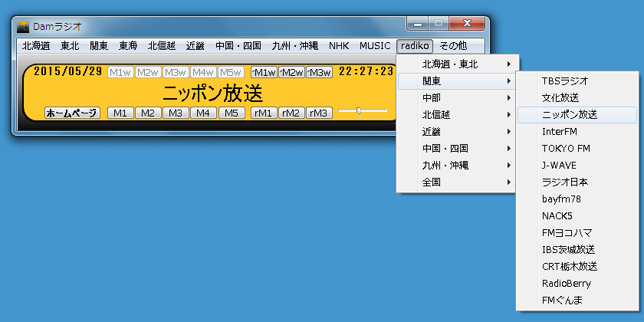
Task: Click the greyed M4w button
Action: [x=203, y=72]
